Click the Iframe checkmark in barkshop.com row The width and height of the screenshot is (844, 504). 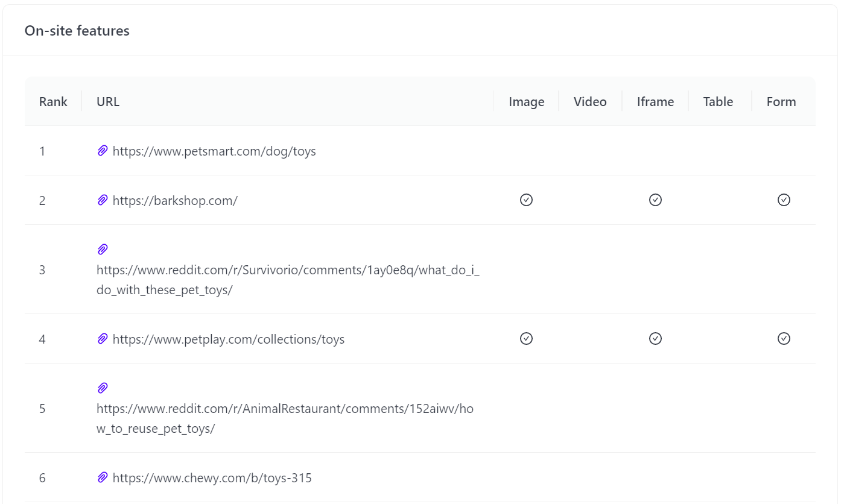click(655, 200)
